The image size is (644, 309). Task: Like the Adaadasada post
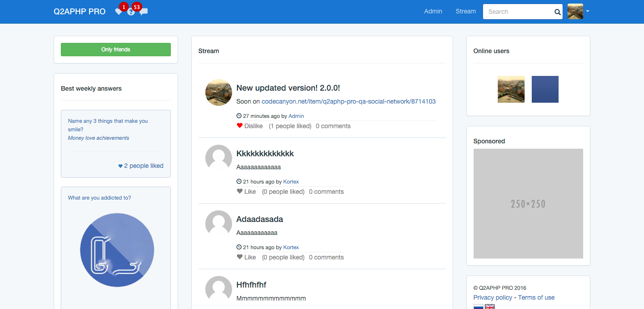(246, 257)
